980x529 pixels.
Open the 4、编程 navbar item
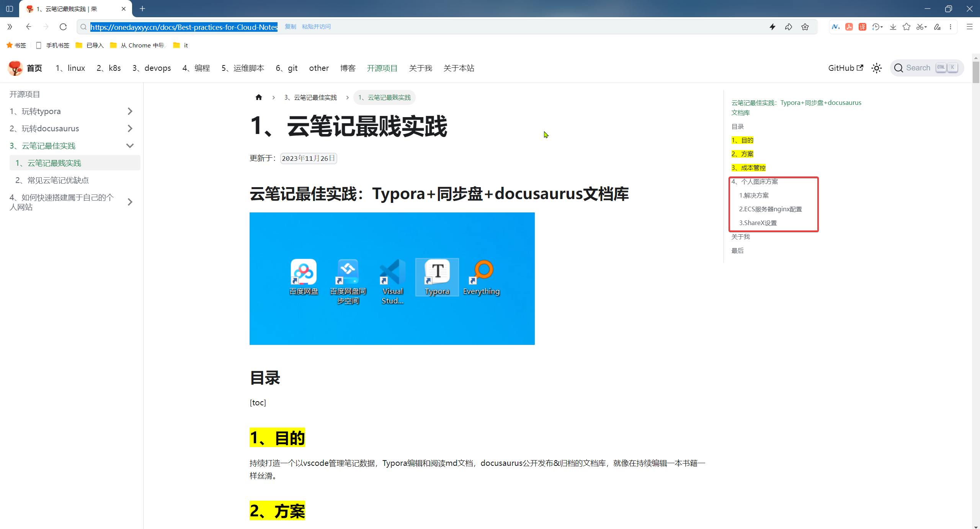click(196, 68)
